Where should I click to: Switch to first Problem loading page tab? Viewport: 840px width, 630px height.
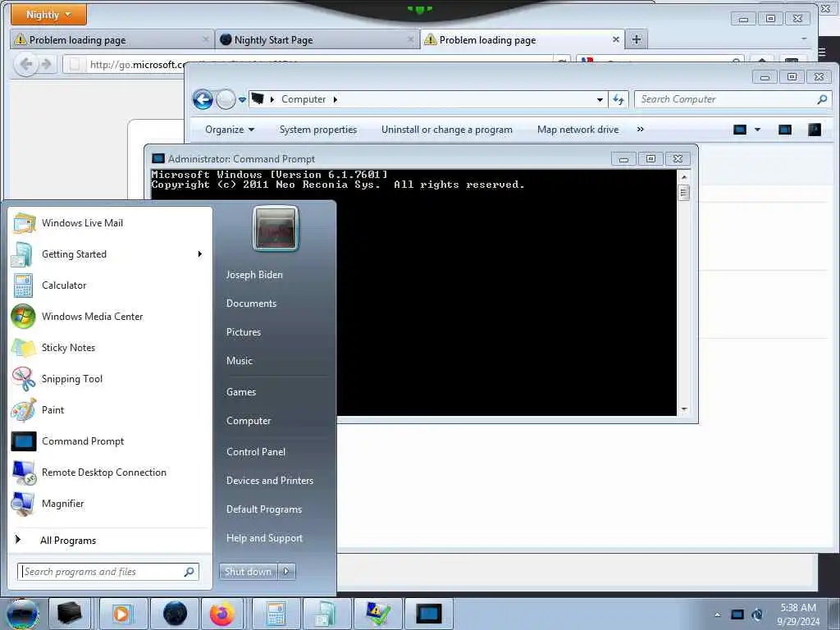pos(112,39)
